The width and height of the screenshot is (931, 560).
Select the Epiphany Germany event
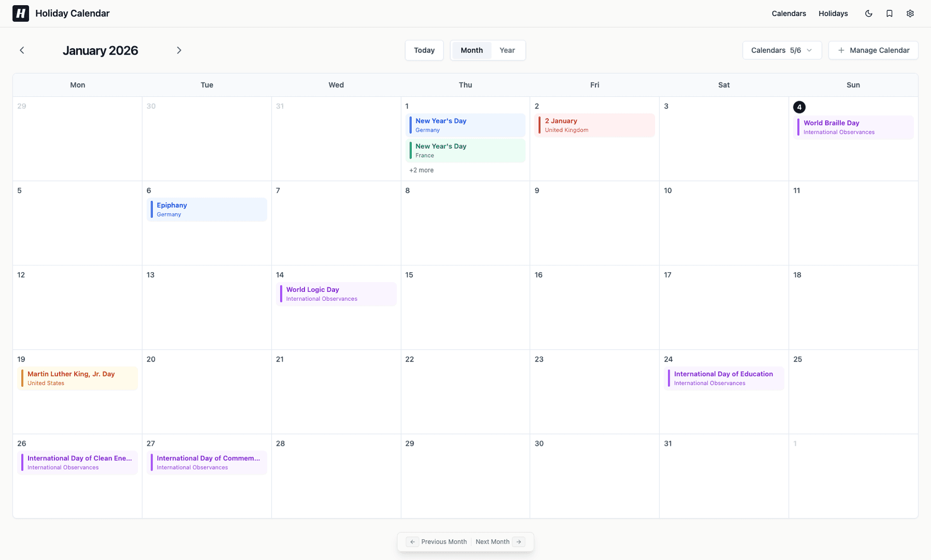(206, 209)
